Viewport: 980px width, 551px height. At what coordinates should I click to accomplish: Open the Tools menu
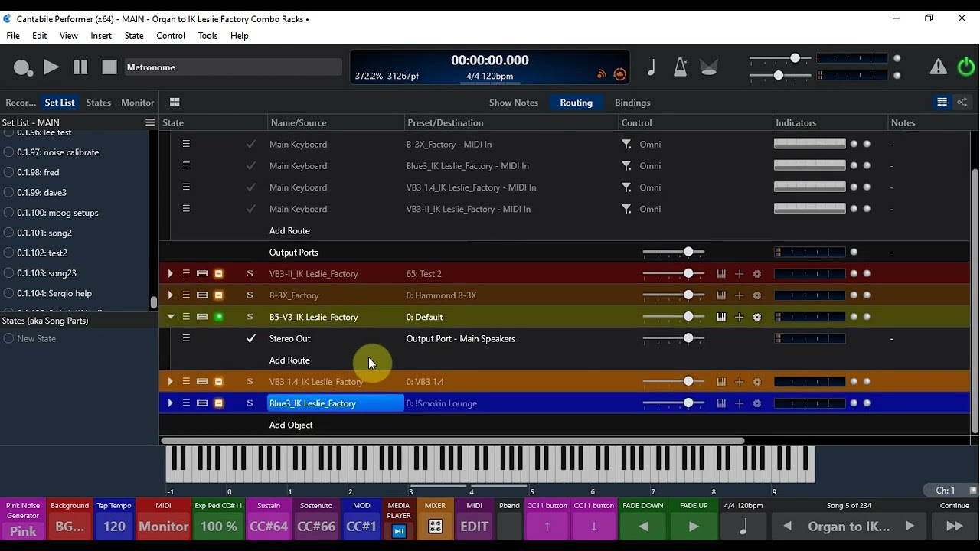click(x=208, y=36)
